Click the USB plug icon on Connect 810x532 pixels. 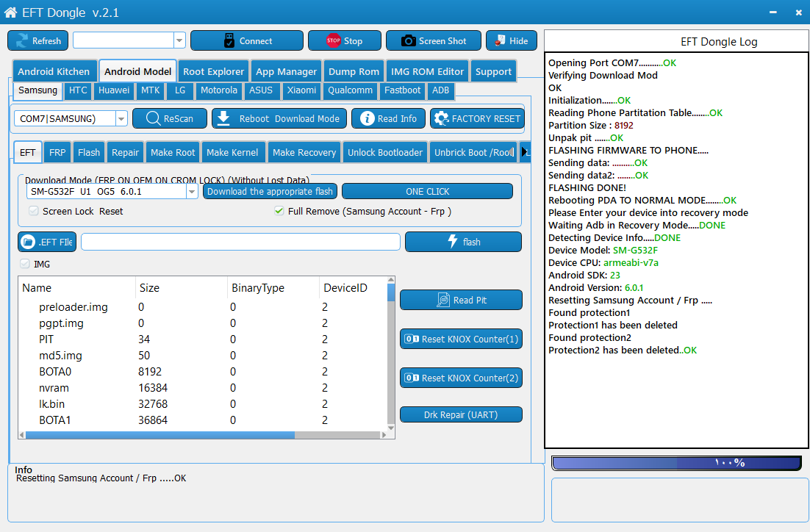tap(229, 41)
